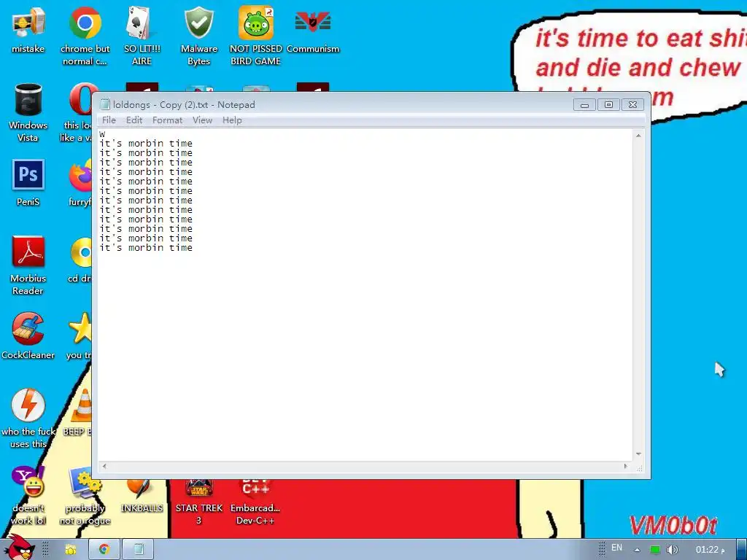747x560 pixels.
Task: Open the Help menu in Notepad
Action: (x=232, y=120)
